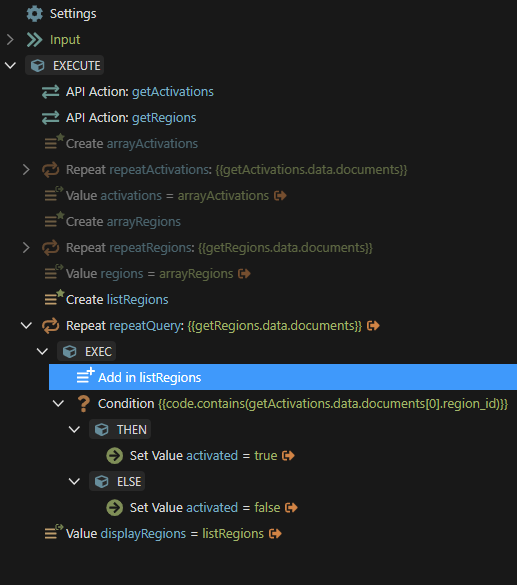Collapse the THEN branch
The width and height of the screenshot is (517, 585).
click(x=75, y=430)
